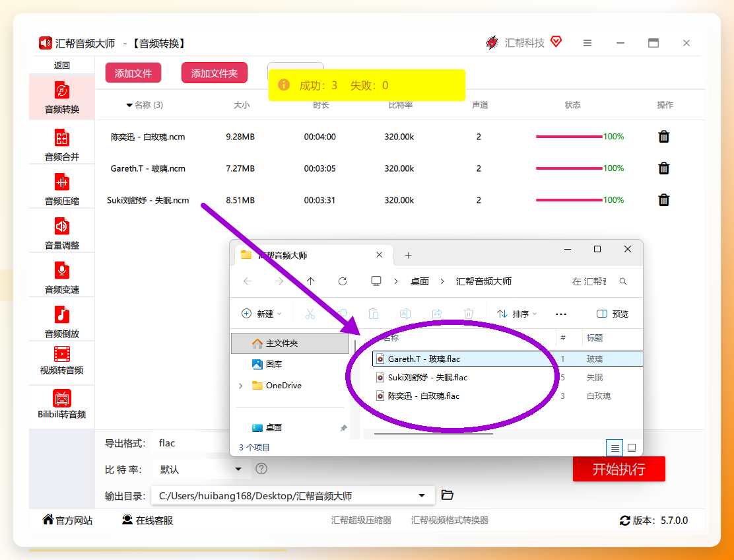Click the 输出目录 path field

293,495
